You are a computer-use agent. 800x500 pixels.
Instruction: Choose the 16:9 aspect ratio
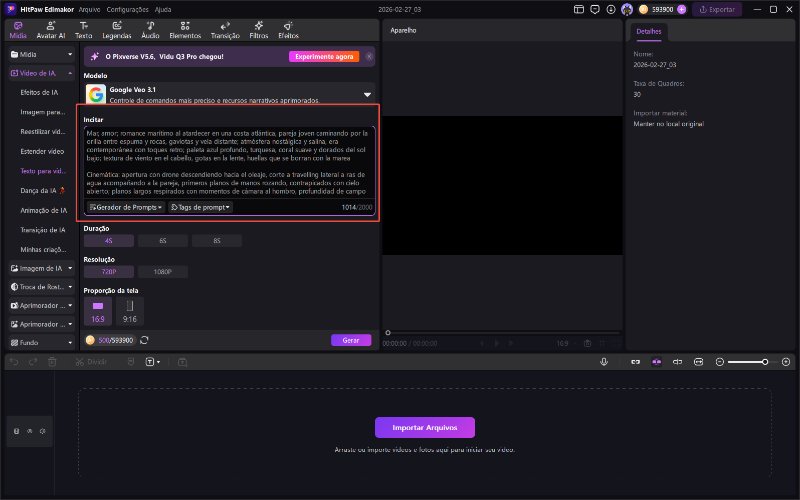coord(98,311)
